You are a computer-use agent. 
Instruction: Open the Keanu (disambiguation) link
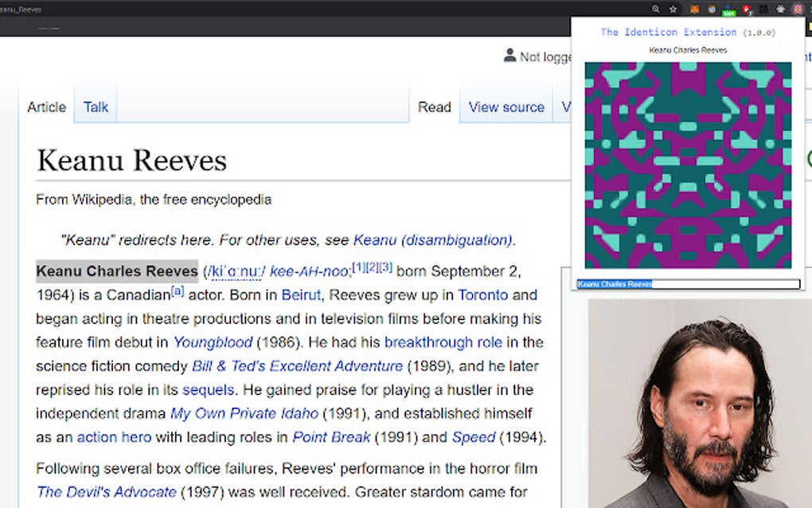tap(433, 240)
